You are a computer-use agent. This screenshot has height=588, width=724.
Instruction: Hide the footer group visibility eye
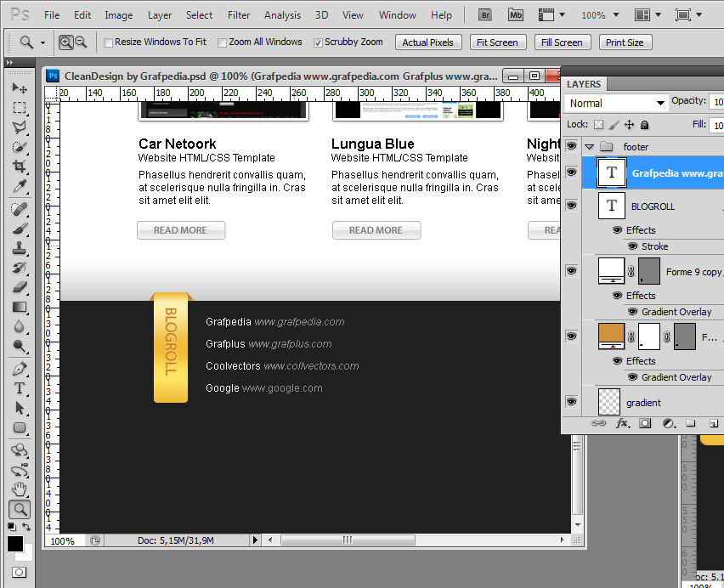[x=572, y=146]
